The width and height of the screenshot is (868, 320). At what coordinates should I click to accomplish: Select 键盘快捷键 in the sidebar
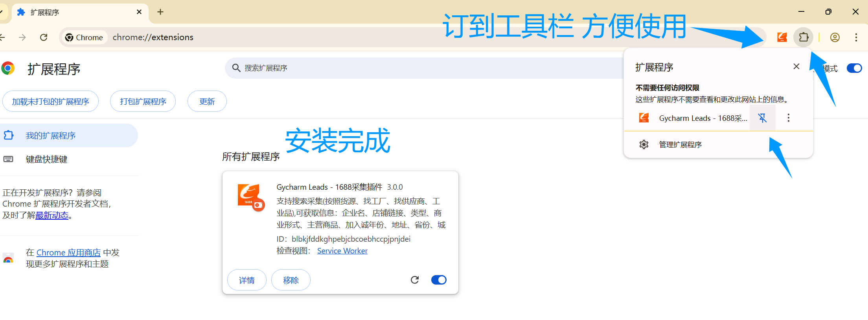coord(46,159)
